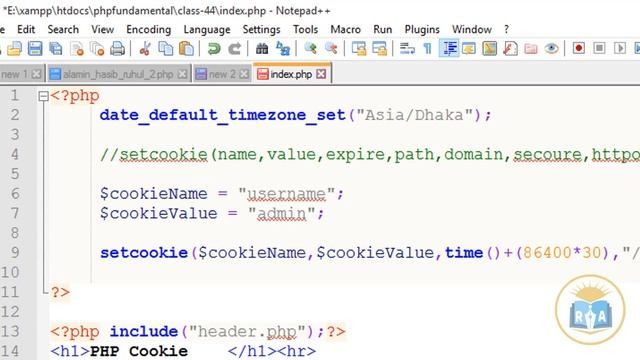
Task: Toggle synchronized vertical scrolling
Action: point(359,49)
